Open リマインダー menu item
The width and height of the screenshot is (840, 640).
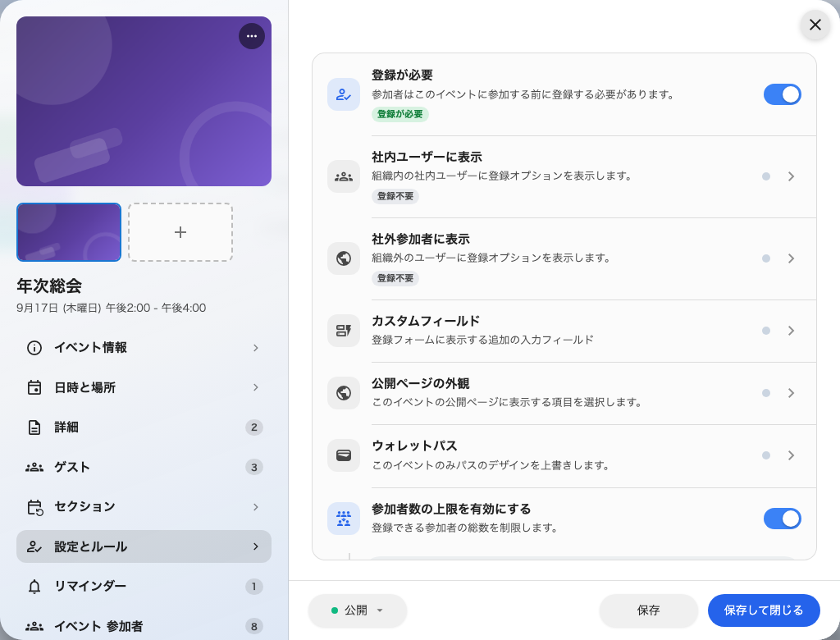click(144, 587)
